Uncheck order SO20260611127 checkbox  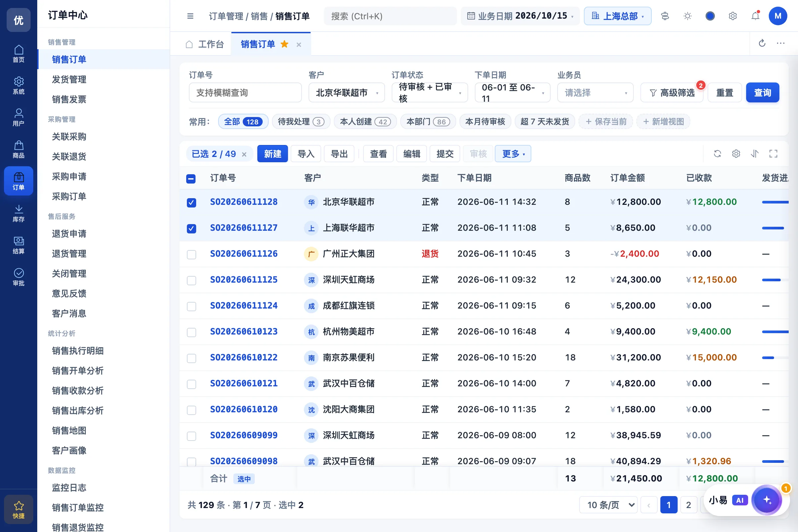click(x=192, y=228)
